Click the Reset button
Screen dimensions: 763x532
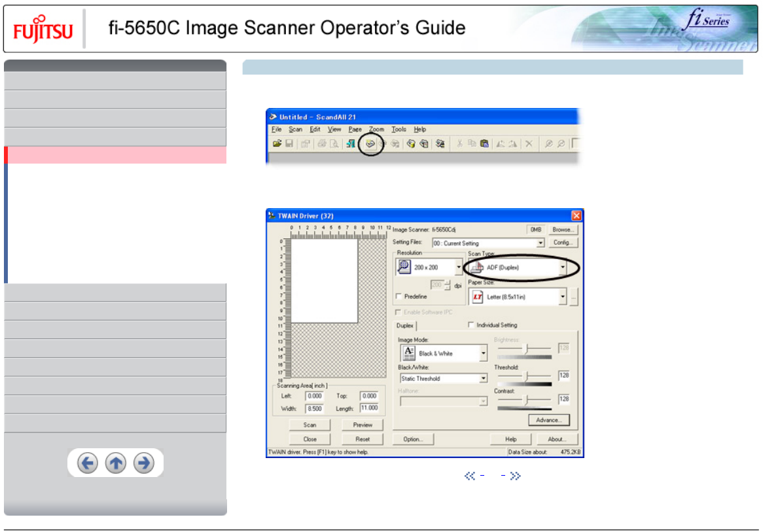(363, 439)
